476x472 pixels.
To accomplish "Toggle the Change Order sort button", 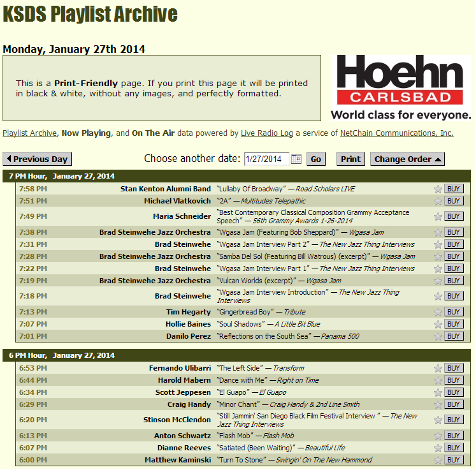I will 408,159.
